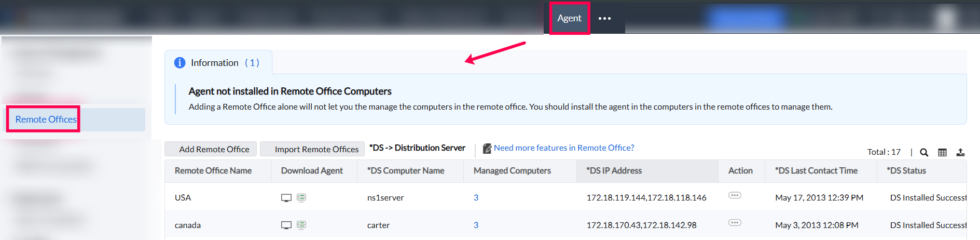This screenshot has height=240, width=980.
Task: Expand the three-dot overflow menu beside Agent
Action: (604, 18)
